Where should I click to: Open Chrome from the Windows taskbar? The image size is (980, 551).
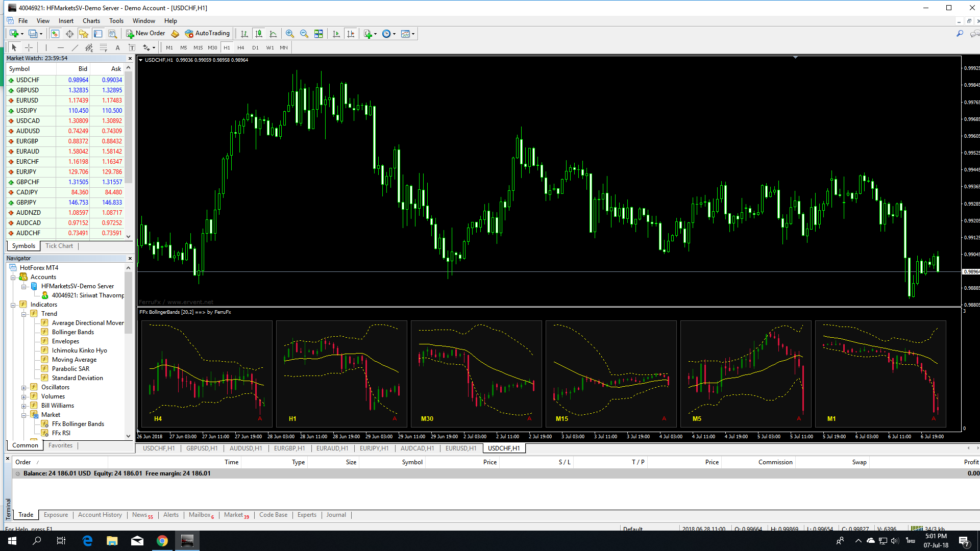tap(162, 541)
